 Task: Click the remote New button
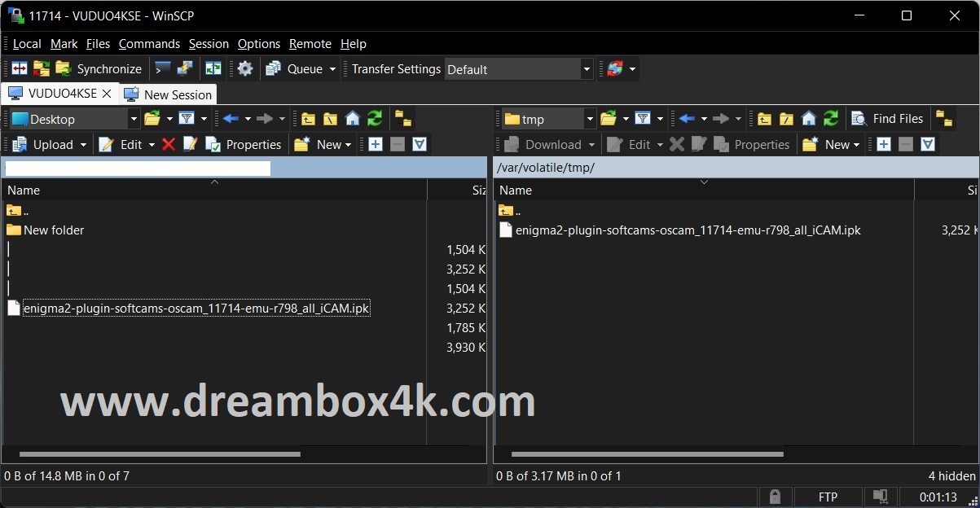pyautogui.click(x=831, y=144)
